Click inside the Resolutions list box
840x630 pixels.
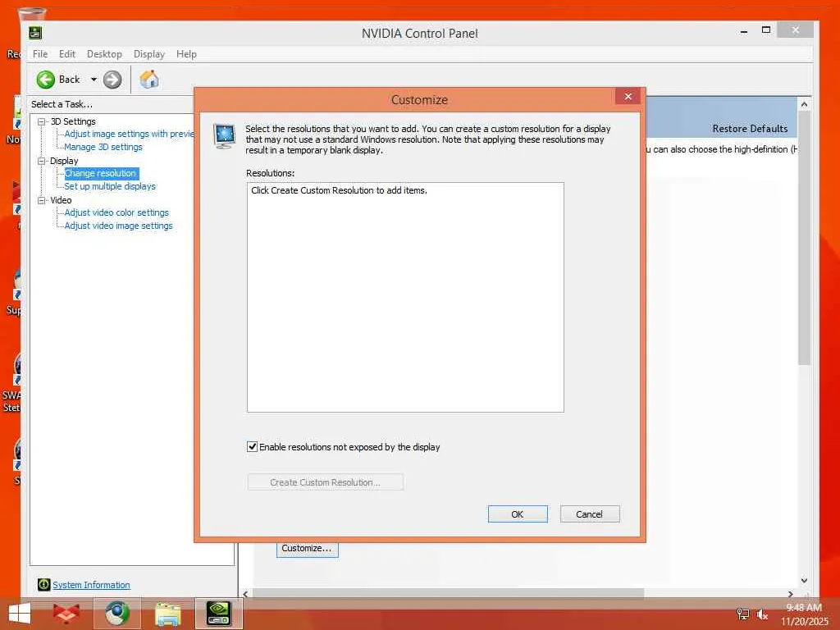coord(405,297)
